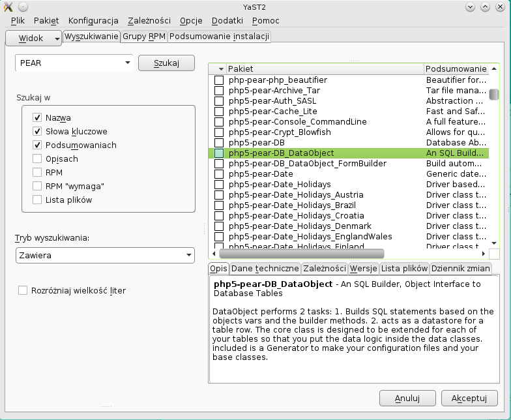The height and width of the screenshot is (420, 511).
Task: Uncheck the Nazwa search option
Action: (37, 118)
